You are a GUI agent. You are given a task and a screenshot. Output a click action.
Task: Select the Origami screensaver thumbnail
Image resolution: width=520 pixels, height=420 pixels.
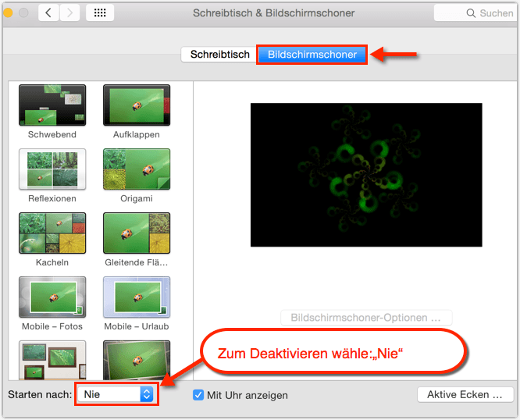pos(137,169)
